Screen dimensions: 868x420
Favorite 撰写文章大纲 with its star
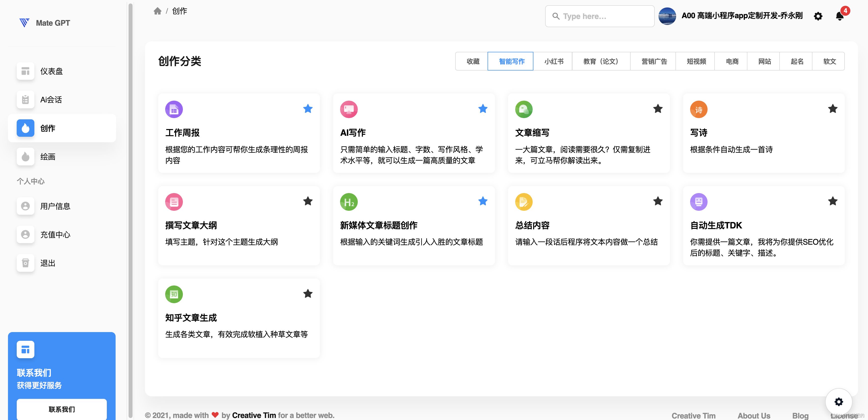(308, 201)
